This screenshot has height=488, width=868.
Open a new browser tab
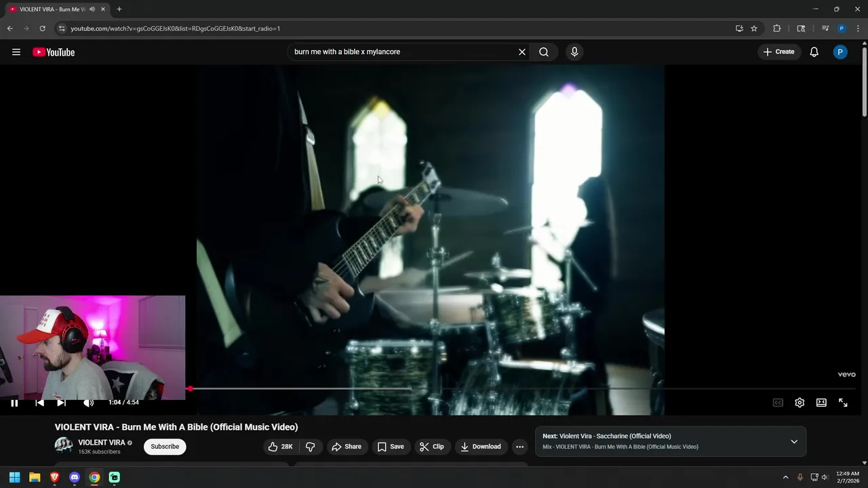(x=119, y=9)
